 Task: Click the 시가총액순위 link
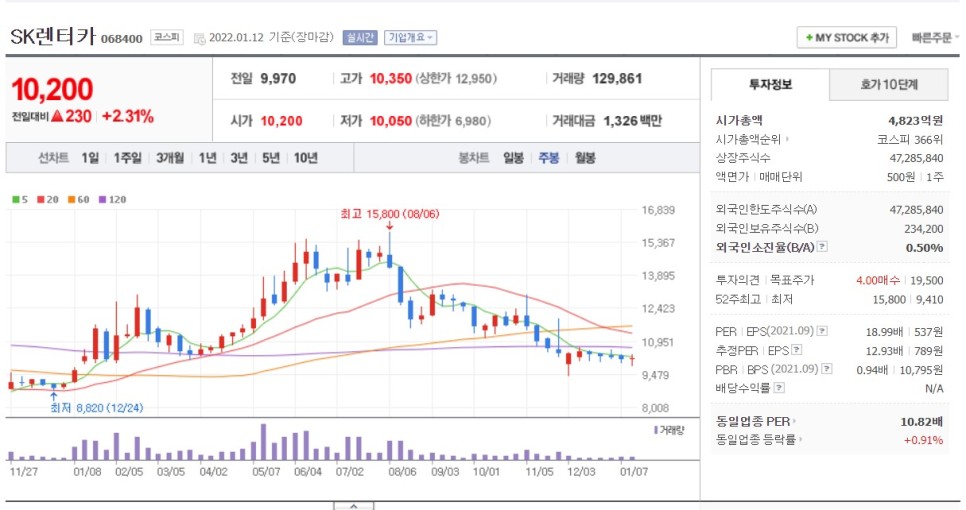click(x=752, y=139)
